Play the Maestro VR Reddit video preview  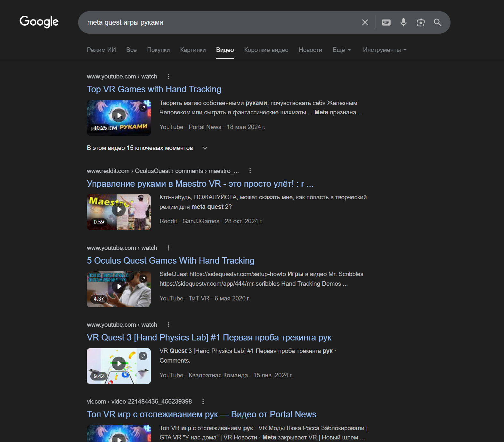tap(119, 209)
